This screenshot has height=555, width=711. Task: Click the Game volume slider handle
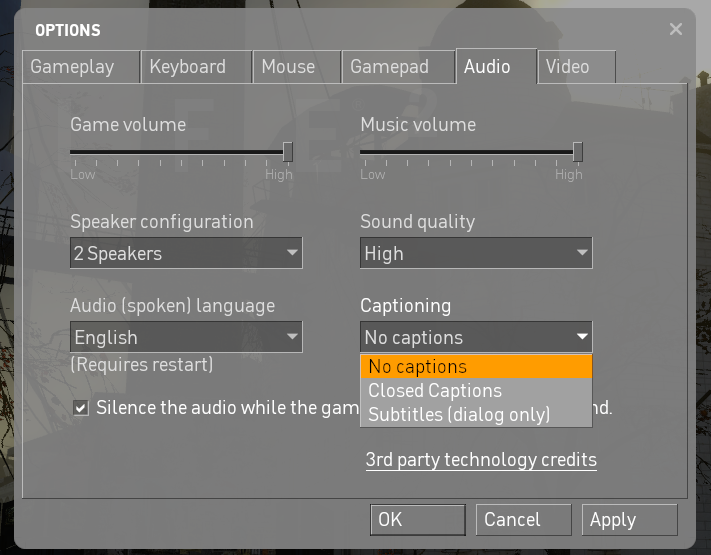pyautogui.click(x=288, y=152)
